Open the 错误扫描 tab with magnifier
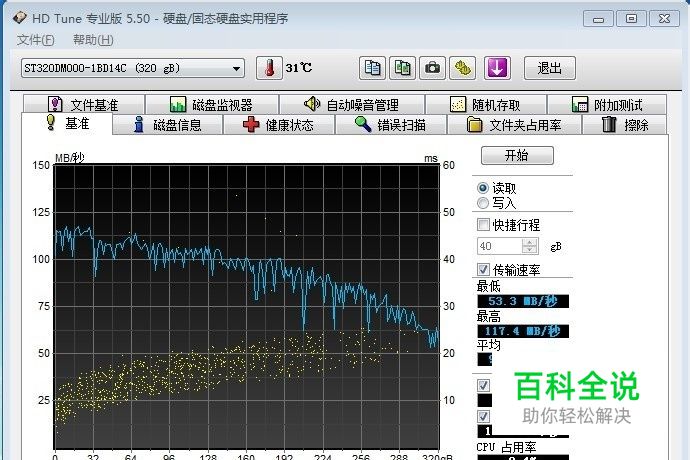The height and width of the screenshot is (460, 690). pos(390,125)
